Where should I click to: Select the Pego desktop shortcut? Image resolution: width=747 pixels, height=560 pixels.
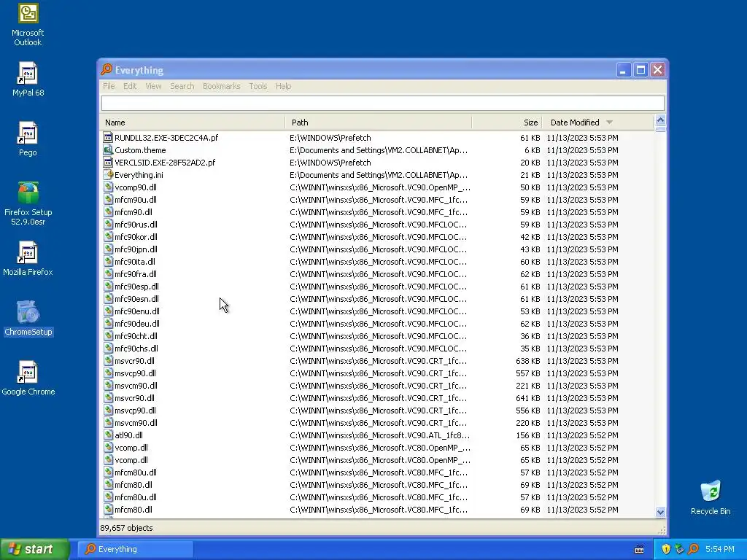pos(28,139)
